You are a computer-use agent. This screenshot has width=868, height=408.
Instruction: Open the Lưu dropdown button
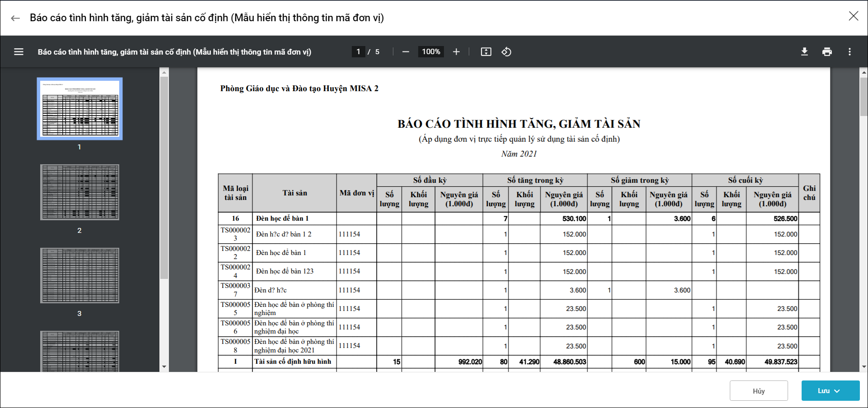(830, 391)
